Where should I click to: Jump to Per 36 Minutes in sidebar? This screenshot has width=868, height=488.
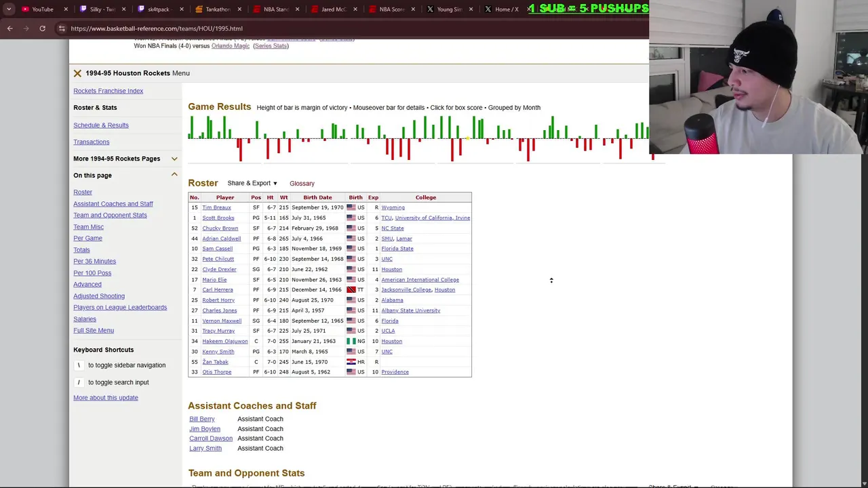(94, 262)
